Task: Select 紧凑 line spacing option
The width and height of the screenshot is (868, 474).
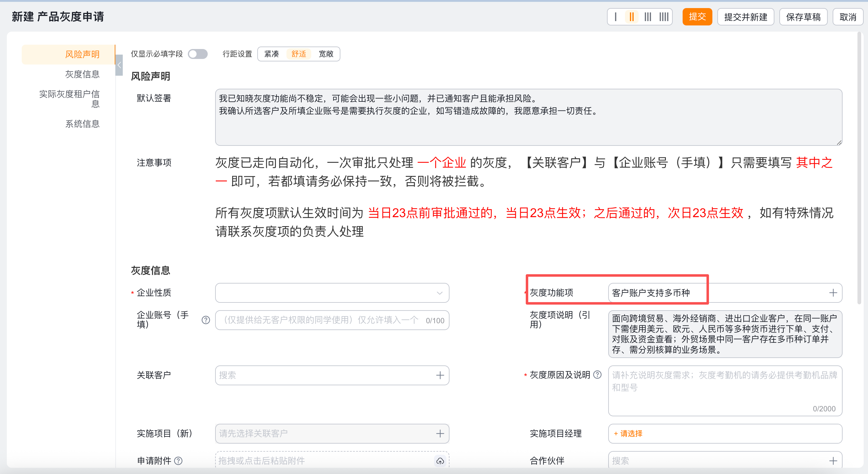Action: [x=272, y=54]
